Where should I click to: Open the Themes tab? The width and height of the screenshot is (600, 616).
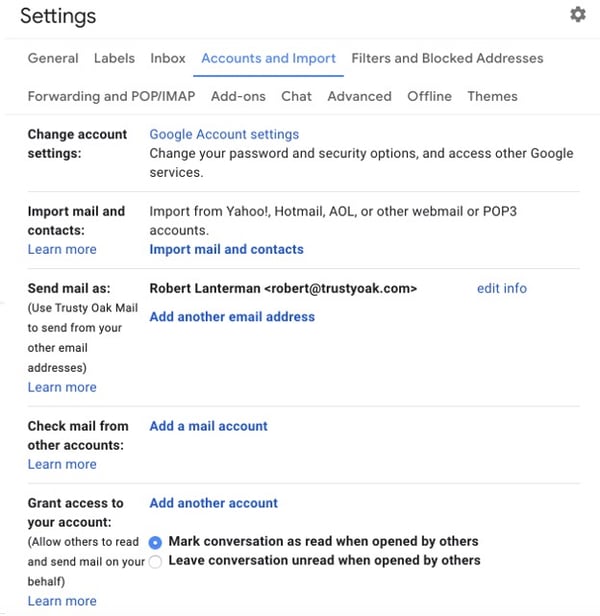pos(492,96)
